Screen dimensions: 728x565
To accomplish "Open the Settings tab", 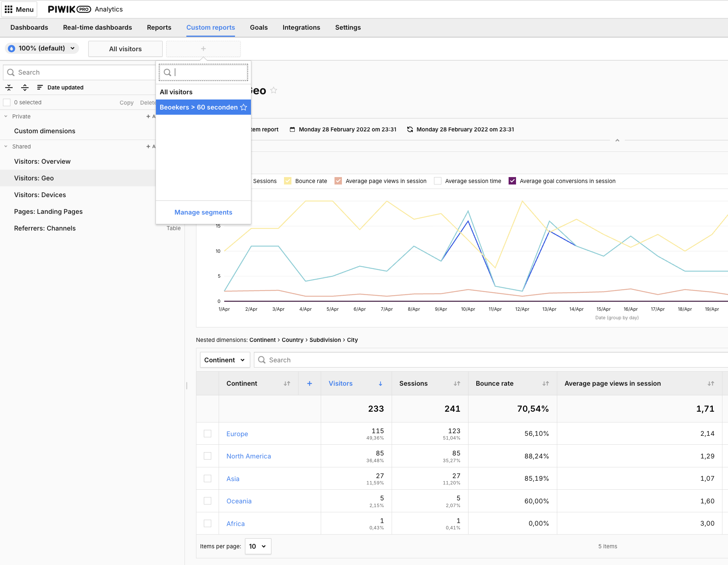I will 348,27.
